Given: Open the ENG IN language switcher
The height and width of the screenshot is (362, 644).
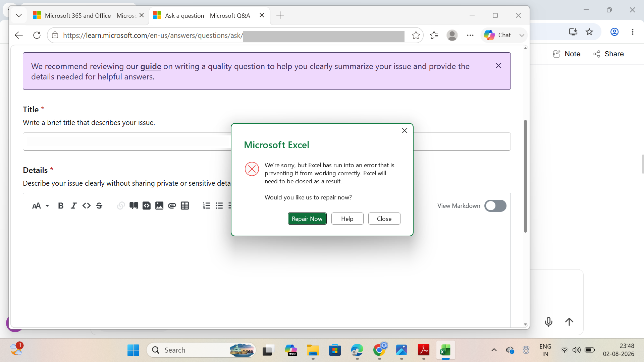Looking at the screenshot, I should [x=545, y=350].
